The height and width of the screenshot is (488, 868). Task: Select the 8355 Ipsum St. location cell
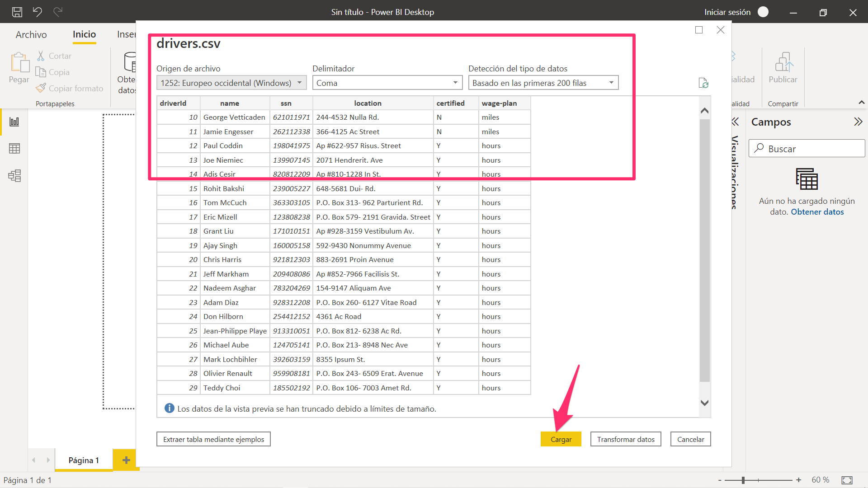coord(373,359)
